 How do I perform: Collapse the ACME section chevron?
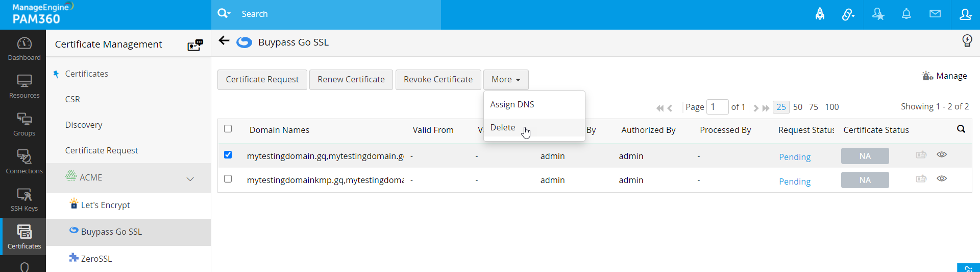click(190, 178)
